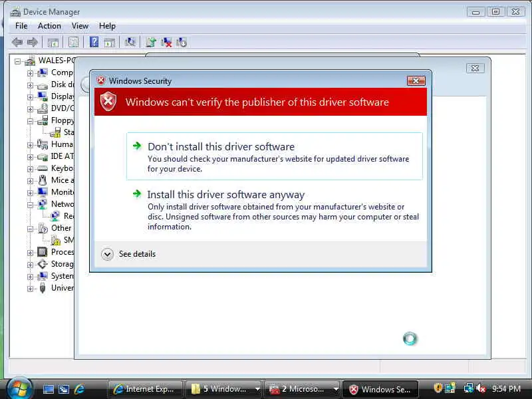Select the Monitors device icon
This screenshot has height=399, width=532.
coord(43,192)
